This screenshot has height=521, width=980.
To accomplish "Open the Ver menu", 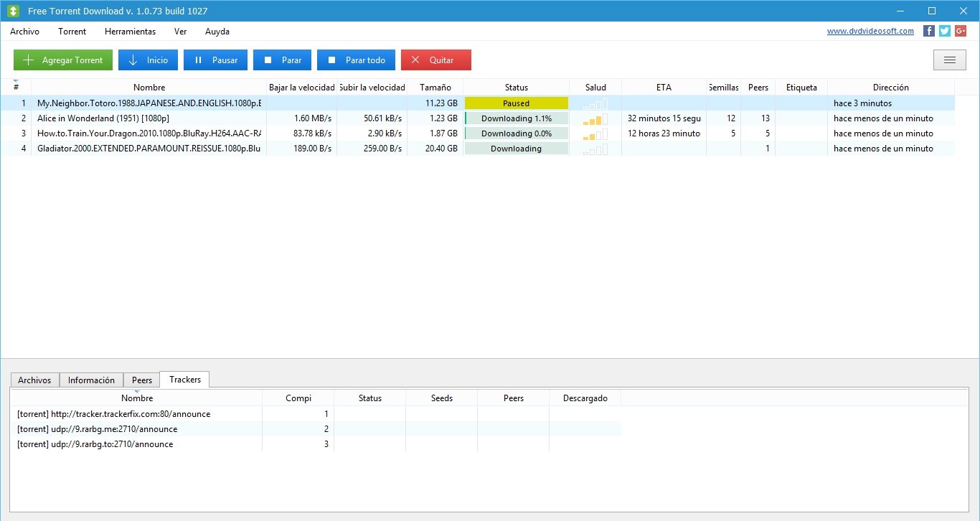I will point(181,32).
